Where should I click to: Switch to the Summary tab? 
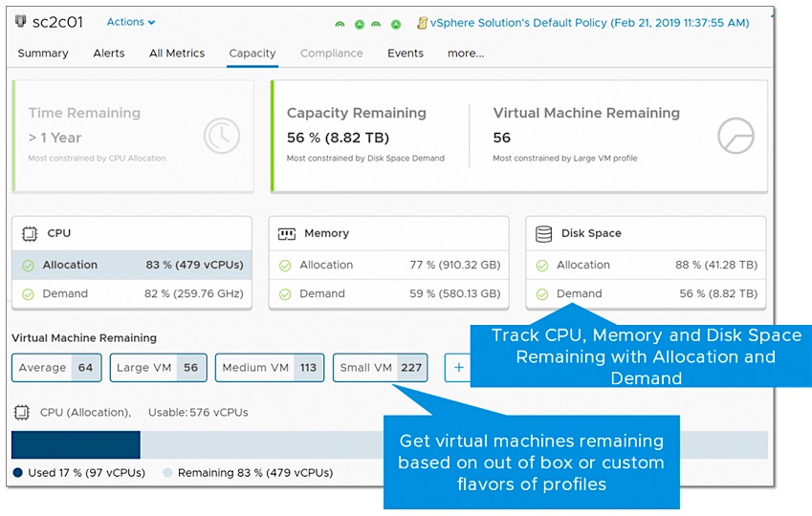[43, 54]
